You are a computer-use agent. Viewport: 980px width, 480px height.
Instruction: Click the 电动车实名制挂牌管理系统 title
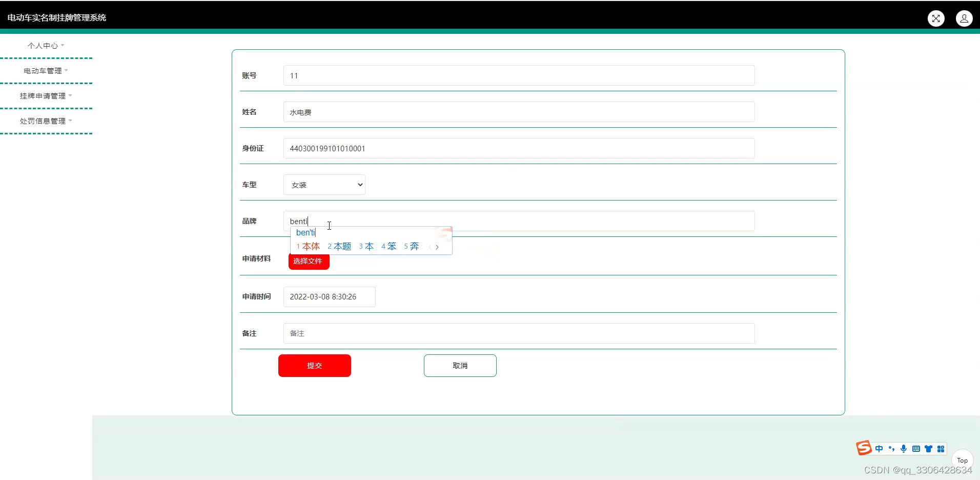coord(57,17)
